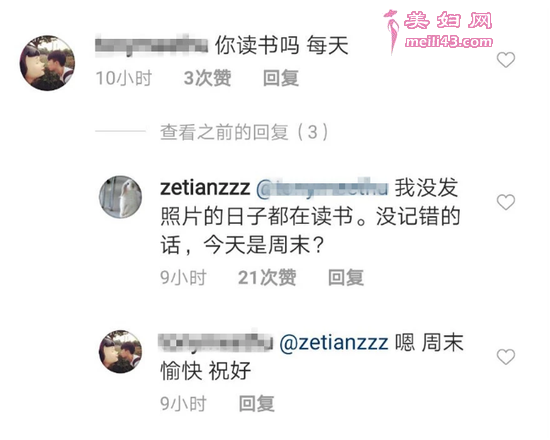Reply to zetianzzz's comment via 回复

[346, 278]
